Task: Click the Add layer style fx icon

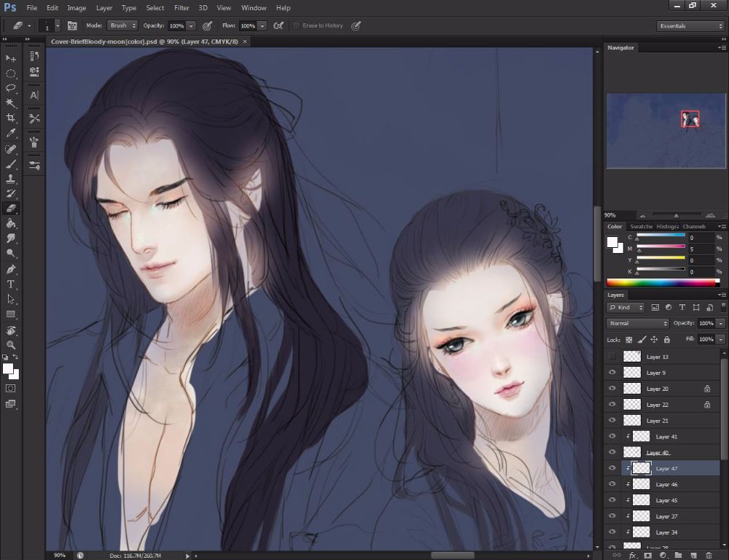Action: (632, 556)
